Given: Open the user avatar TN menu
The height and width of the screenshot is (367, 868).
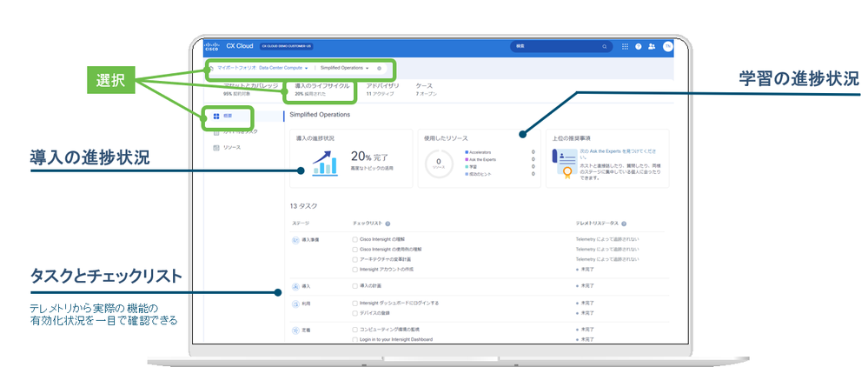Looking at the screenshot, I should (667, 47).
